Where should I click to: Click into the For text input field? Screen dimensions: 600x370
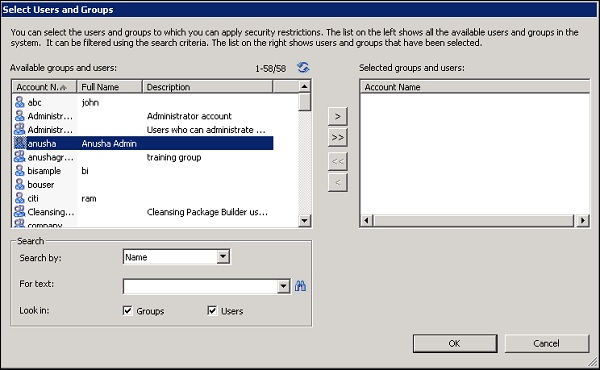pyautogui.click(x=200, y=286)
